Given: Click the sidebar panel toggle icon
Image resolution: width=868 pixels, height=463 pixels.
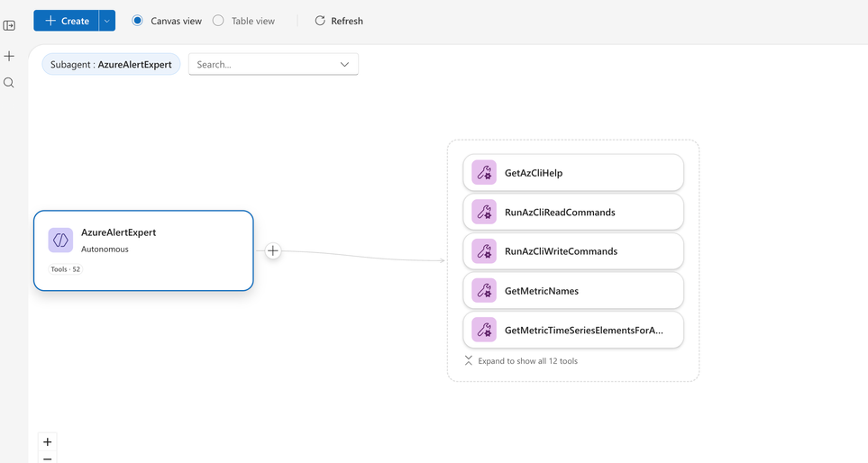Looking at the screenshot, I should coord(9,25).
